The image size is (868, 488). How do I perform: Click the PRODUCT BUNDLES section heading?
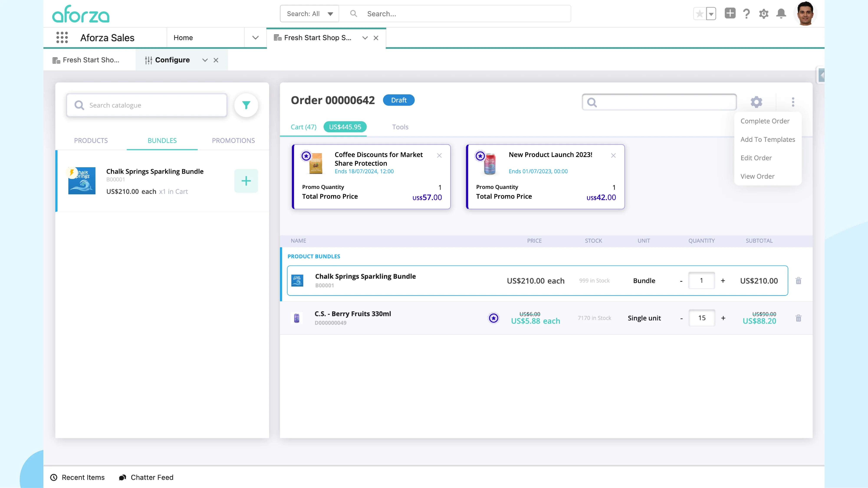click(314, 257)
